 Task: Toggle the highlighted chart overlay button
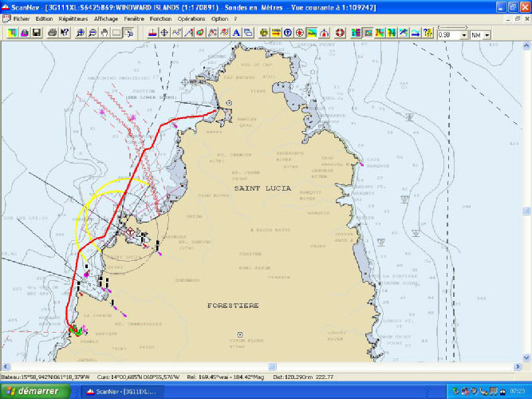point(312,34)
